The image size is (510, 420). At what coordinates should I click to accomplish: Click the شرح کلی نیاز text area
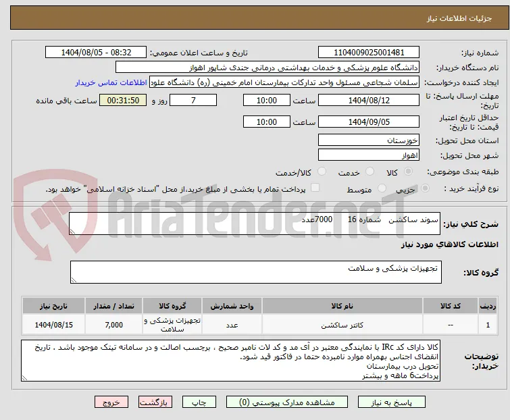pyautogui.click(x=255, y=224)
